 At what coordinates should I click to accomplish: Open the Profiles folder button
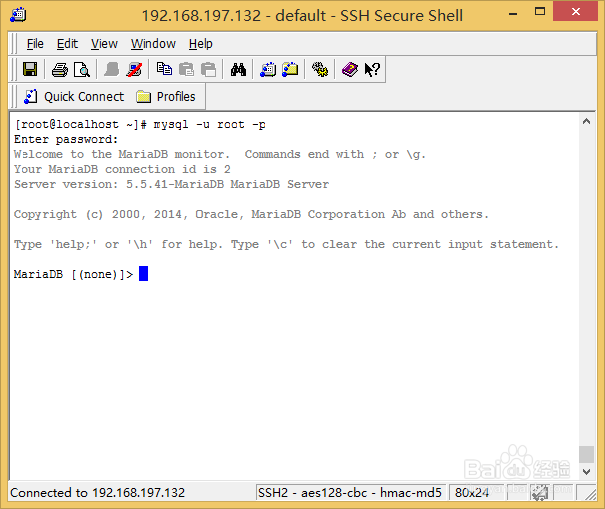pos(166,96)
